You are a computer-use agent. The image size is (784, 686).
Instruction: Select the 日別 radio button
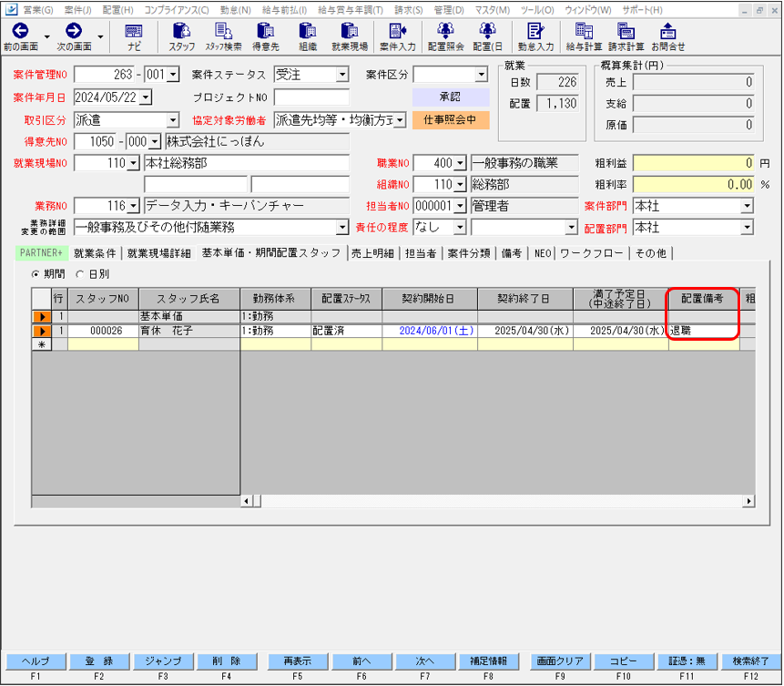(79, 274)
